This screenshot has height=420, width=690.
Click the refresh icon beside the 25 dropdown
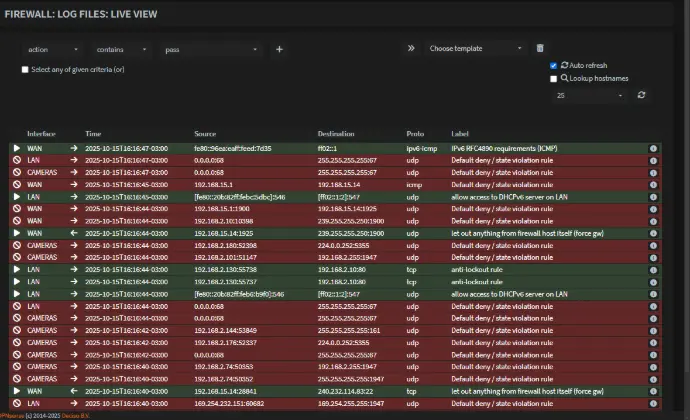(641, 95)
